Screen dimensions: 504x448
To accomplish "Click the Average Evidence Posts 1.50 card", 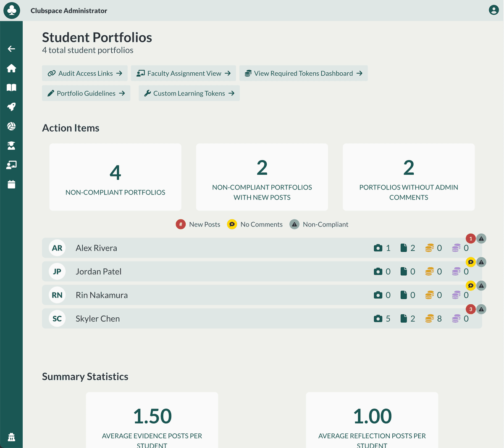I will pos(152,420).
